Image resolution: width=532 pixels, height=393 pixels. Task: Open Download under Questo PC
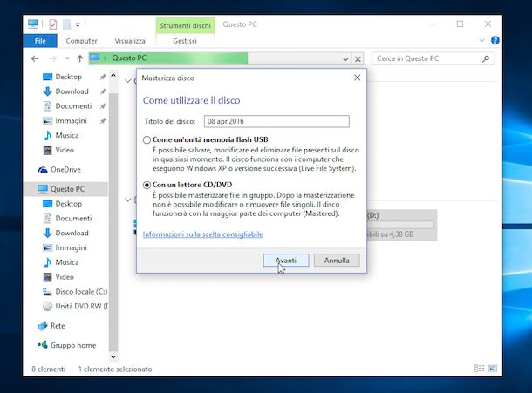tap(72, 233)
